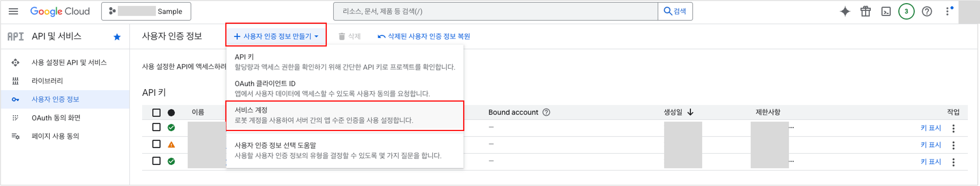Open notifications showing 3 items

pos(907,11)
